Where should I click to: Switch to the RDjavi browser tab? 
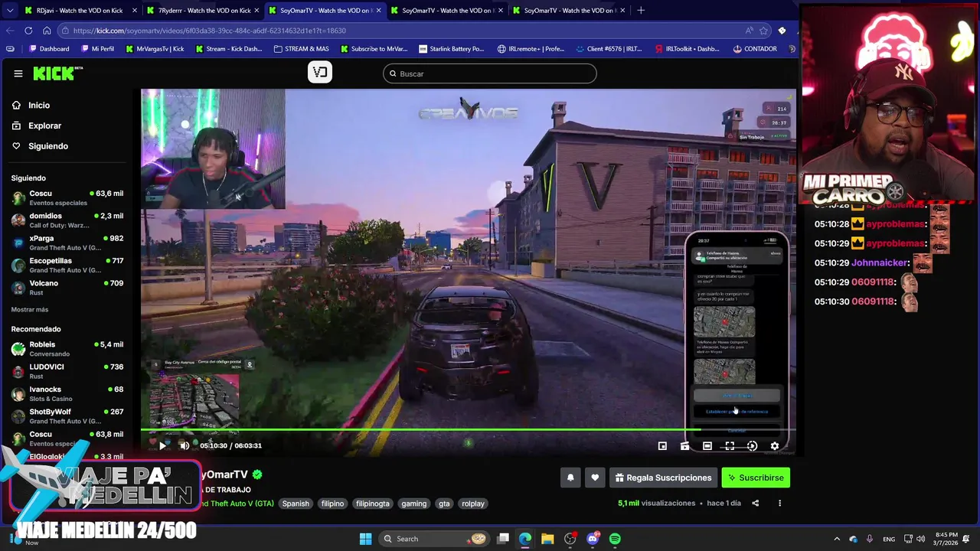coord(80,10)
